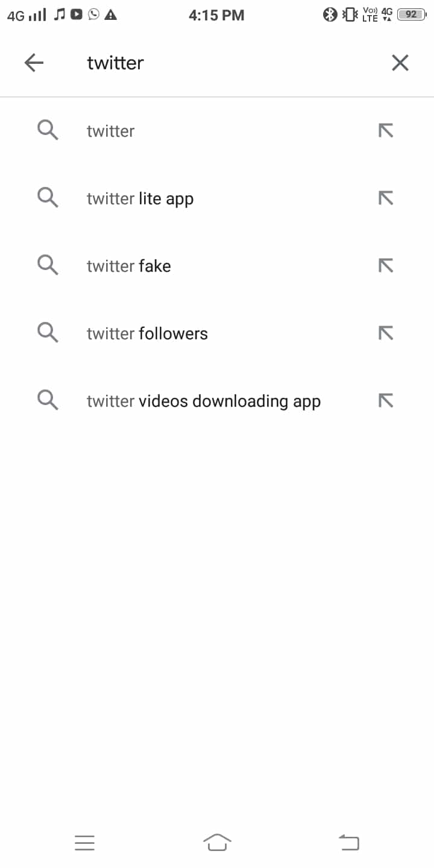This screenshot has height=868, width=434.
Task: Clear the search field using the X
Action: point(400,62)
